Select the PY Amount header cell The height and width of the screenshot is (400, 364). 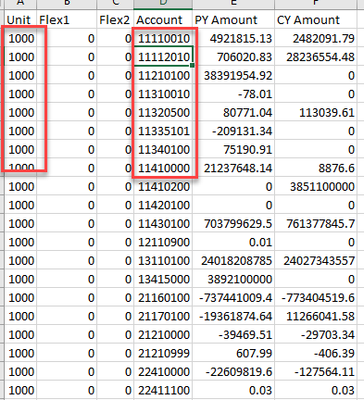pyautogui.click(x=233, y=20)
